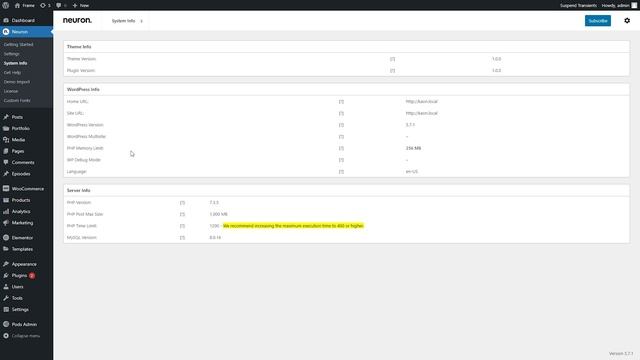Open the site home icon in admin bar
The height and width of the screenshot is (360, 640).
coord(17,5)
